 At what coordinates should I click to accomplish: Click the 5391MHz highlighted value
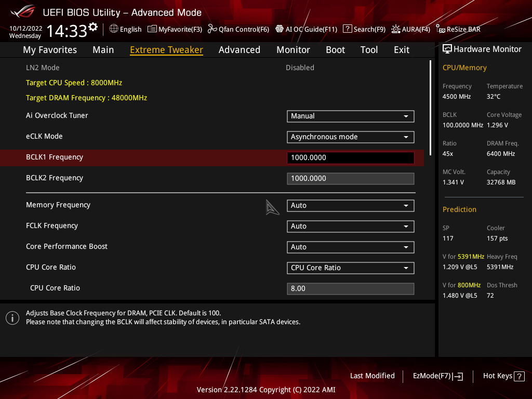471,257
